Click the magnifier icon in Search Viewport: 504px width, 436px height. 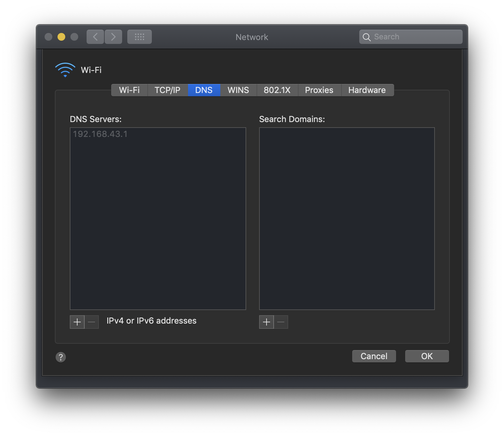pos(366,37)
